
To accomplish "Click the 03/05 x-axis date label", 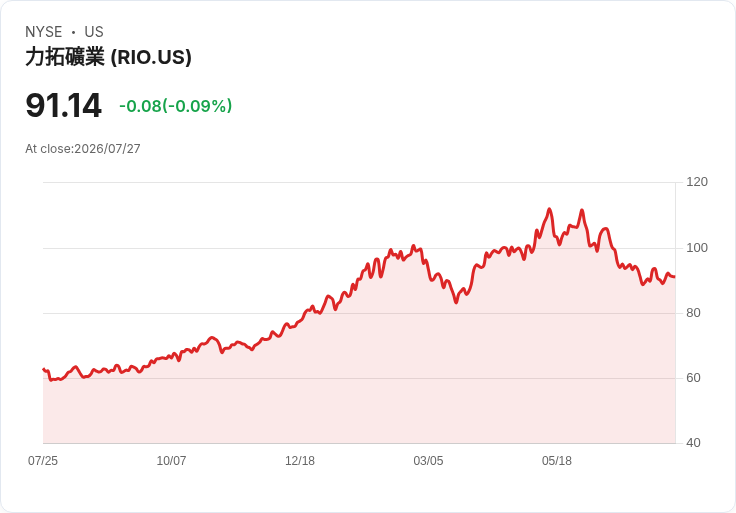I will coord(428,461).
